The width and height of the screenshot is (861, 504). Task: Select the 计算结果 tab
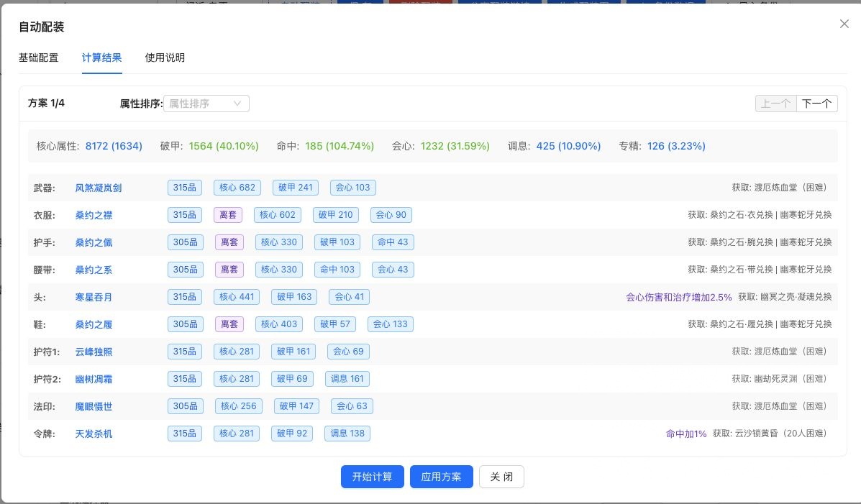[x=101, y=58]
